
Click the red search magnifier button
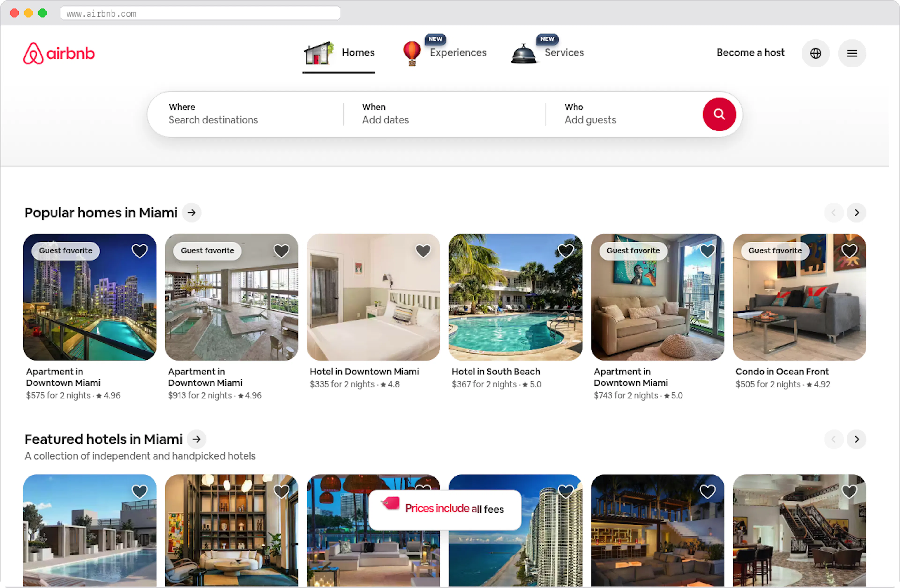click(x=719, y=114)
